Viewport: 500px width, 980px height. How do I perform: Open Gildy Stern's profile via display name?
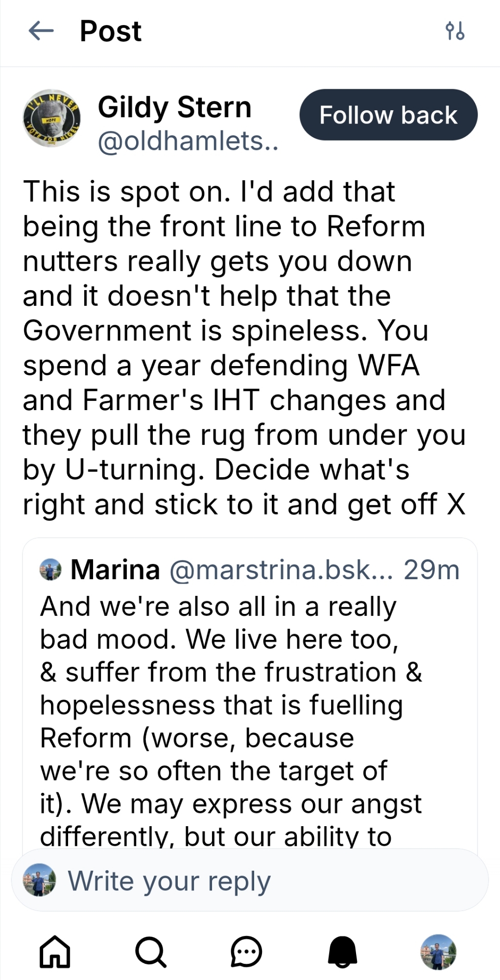coord(174,107)
